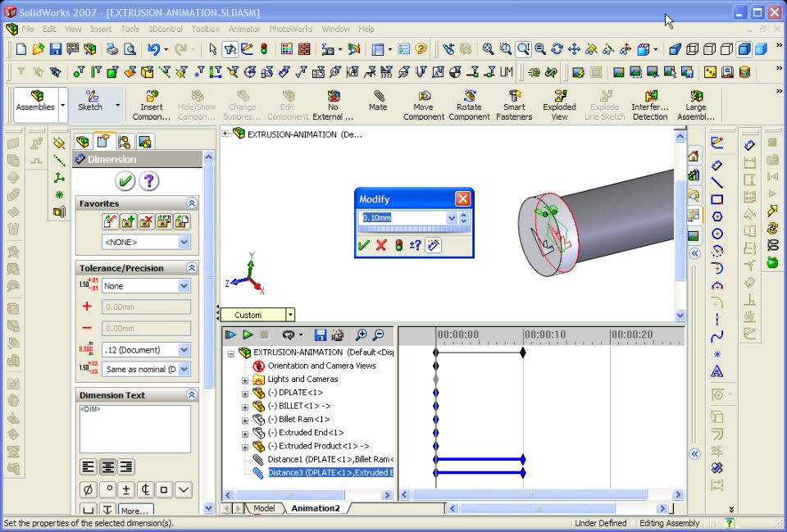This screenshot has width=787, height=532.
Task: Open the Custom view orientation dropdown
Action: (290, 315)
